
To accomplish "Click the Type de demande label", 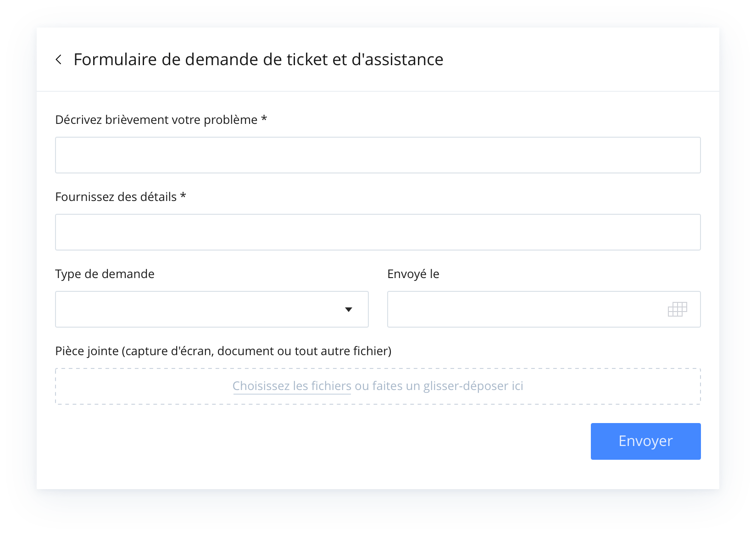I will coord(105,274).
